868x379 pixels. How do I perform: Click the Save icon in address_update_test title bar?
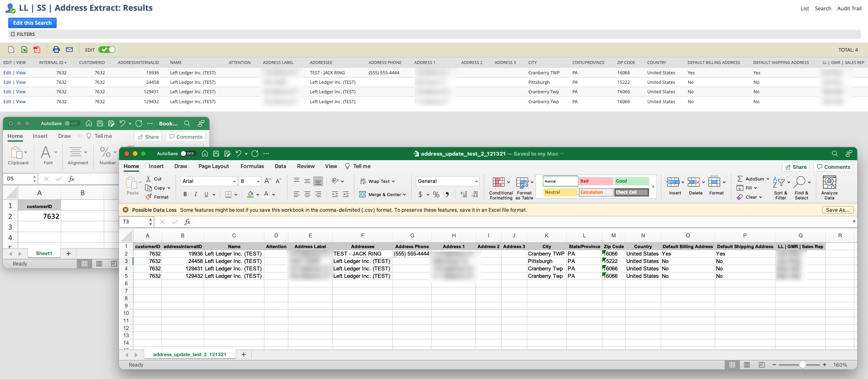tap(216, 154)
